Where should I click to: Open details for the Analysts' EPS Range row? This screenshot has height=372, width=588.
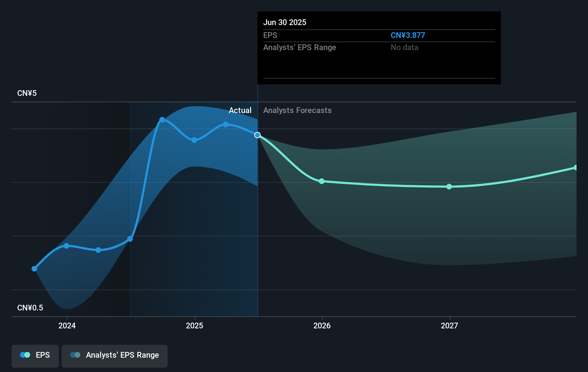click(x=300, y=47)
